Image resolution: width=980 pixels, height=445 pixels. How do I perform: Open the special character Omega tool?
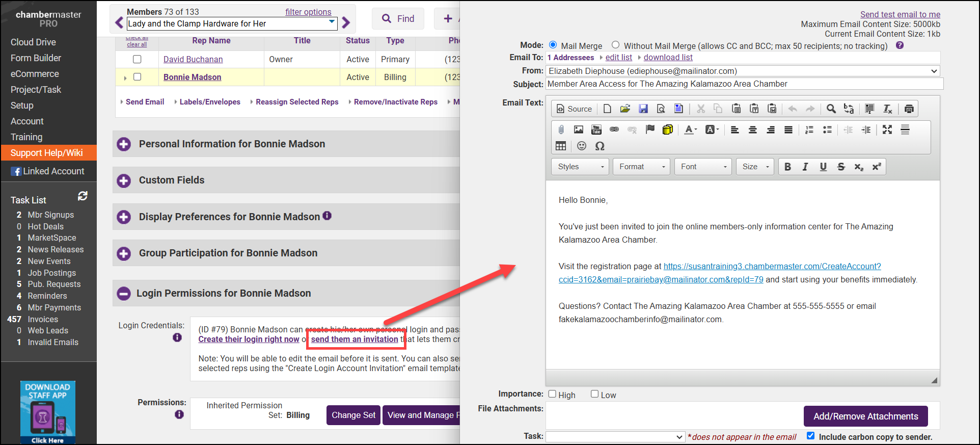[x=600, y=146]
